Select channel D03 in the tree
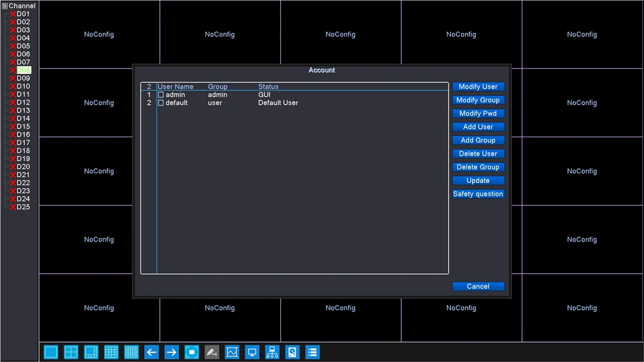This screenshot has width=644, height=362. coord(23,30)
